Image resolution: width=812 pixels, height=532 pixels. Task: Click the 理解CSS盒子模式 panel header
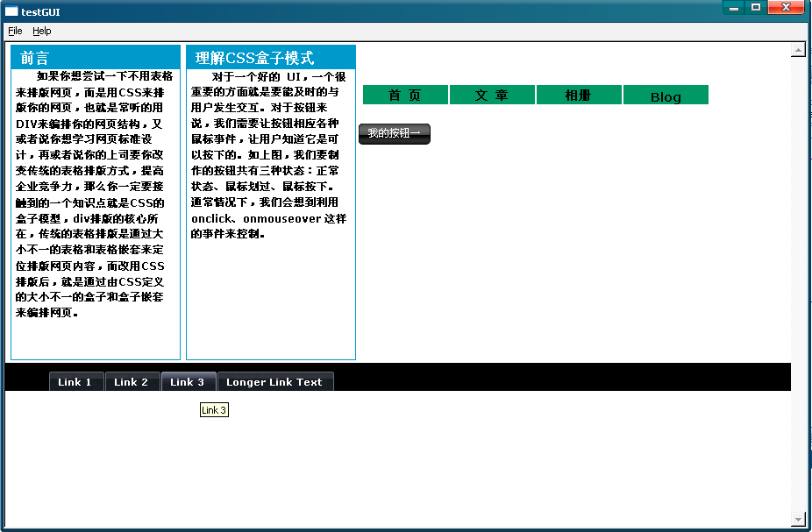pos(271,58)
